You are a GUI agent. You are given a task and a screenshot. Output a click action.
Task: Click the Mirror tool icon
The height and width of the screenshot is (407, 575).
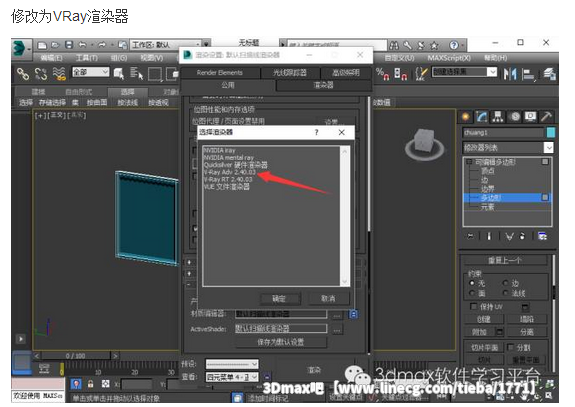tap(510, 74)
